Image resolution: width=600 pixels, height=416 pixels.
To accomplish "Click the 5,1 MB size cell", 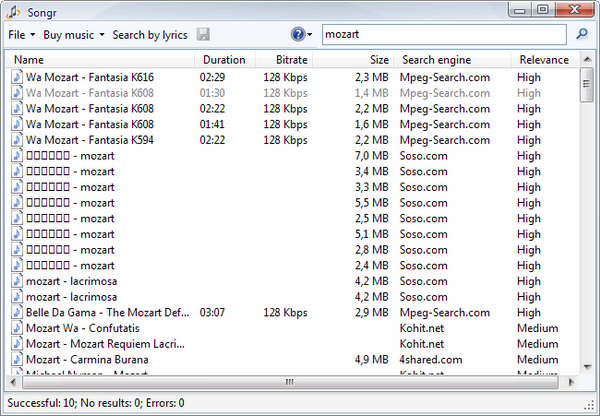I will (372, 234).
